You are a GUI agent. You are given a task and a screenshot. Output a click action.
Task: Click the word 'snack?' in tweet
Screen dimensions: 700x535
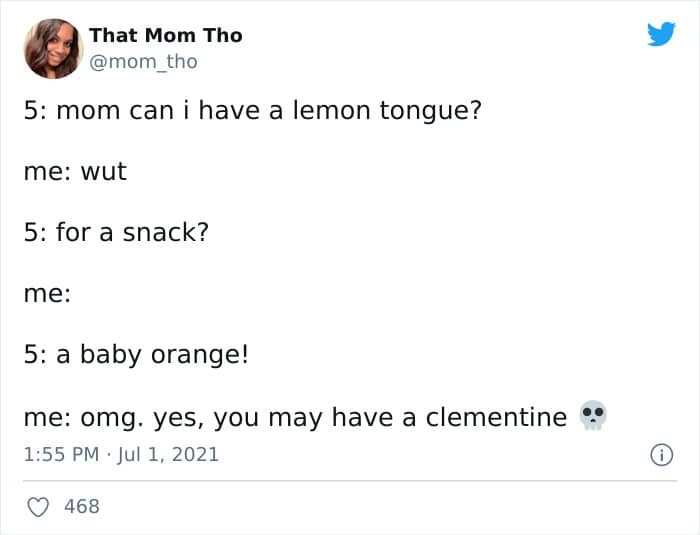point(166,233)
